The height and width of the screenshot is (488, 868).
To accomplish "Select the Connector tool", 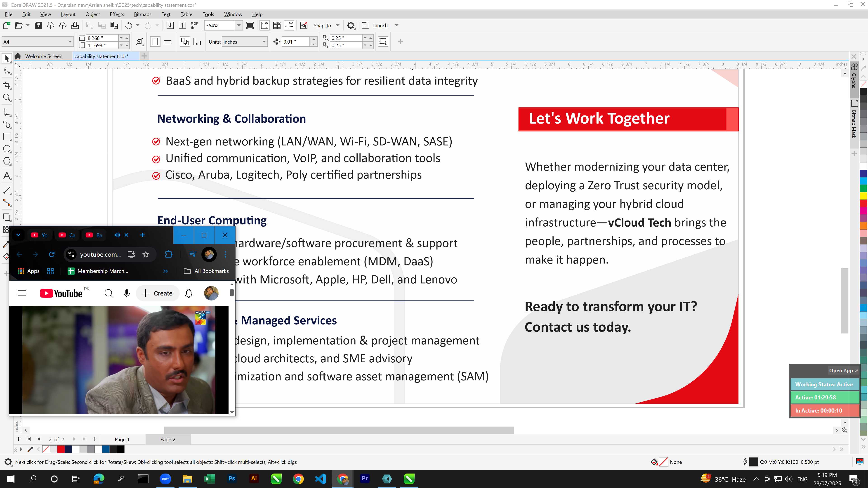I will point(7,203).
